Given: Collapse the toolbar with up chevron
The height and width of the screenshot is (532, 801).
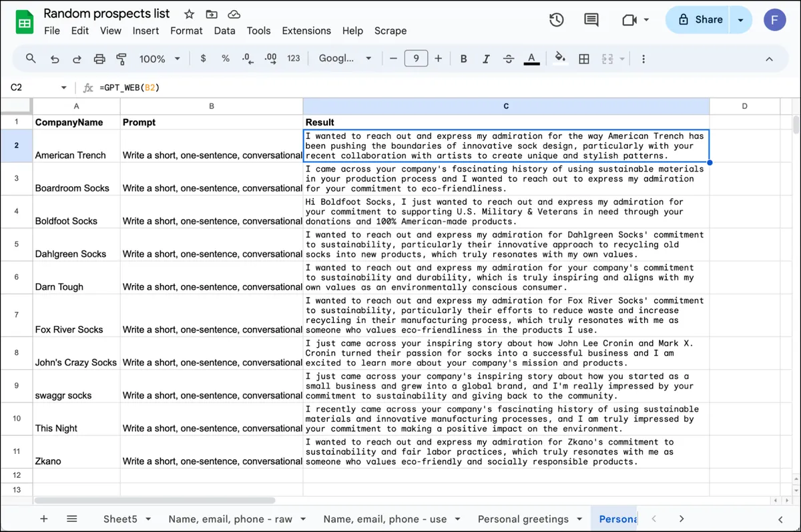Looking at the screenshot, I should pos(769,59).
